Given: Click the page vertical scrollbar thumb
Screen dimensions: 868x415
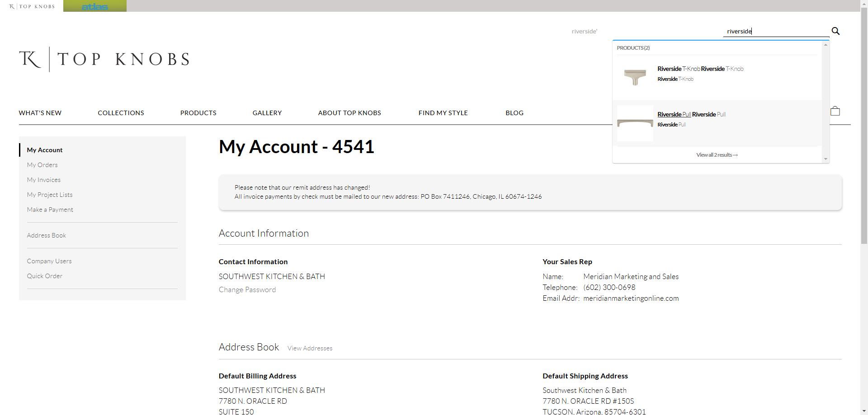Looking at the screenshot, I should pos(864,126).
